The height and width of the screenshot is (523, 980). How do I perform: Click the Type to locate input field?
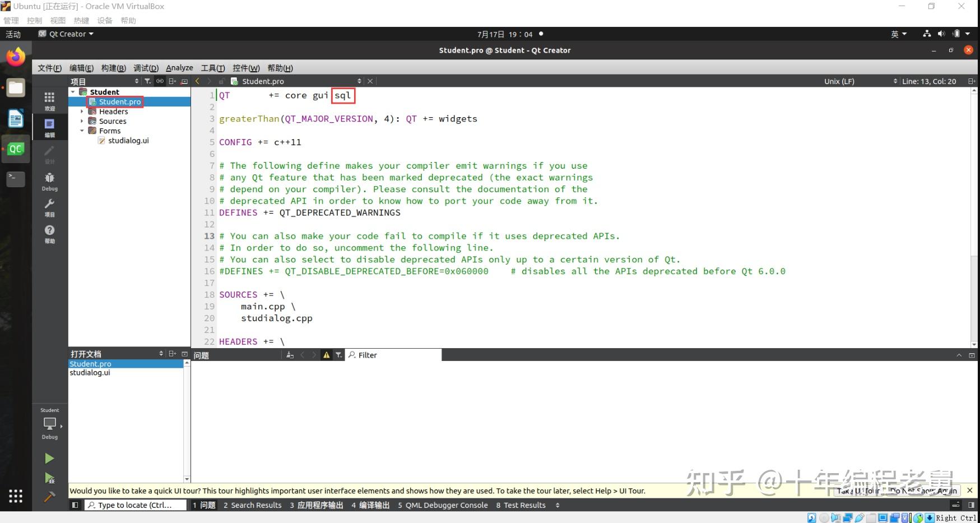134,505
